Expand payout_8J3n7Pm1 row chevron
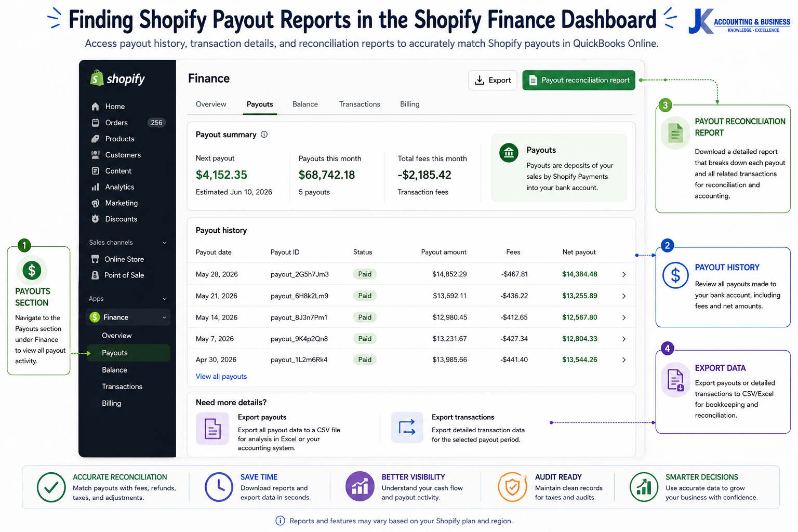Viewport: 798px width, 532px height. tap(624, 317)
